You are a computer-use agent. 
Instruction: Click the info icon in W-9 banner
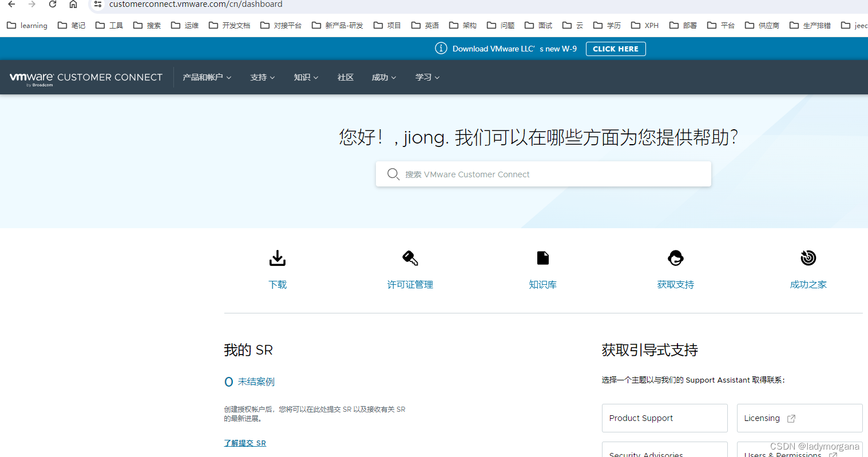(x=441, y=49)
